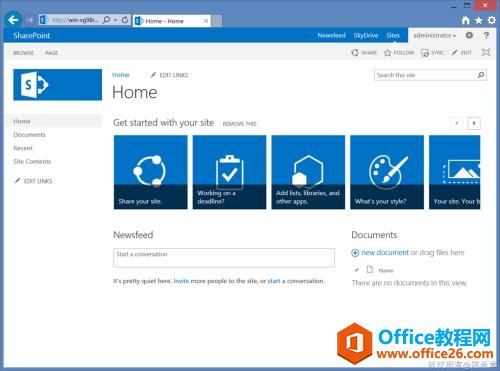
Task: Open the Newsfeed top link
Action: point(331,35)
